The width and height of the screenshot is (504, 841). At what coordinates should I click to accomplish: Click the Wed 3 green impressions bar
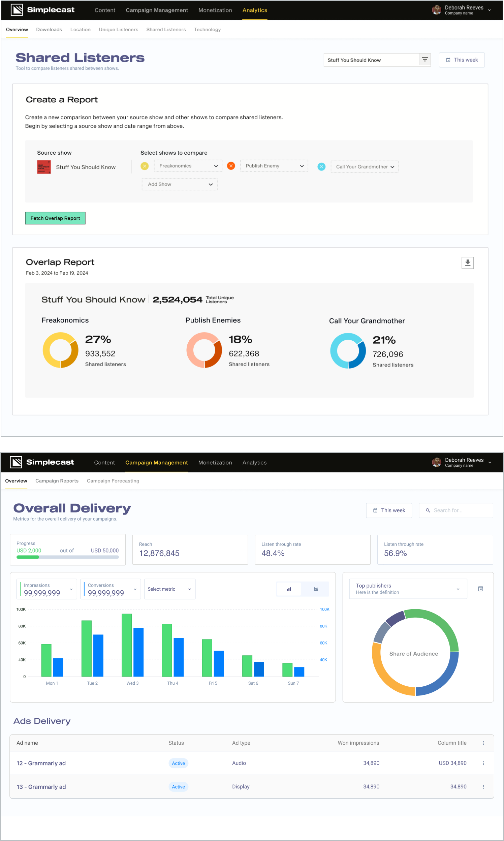coord(127,645)
